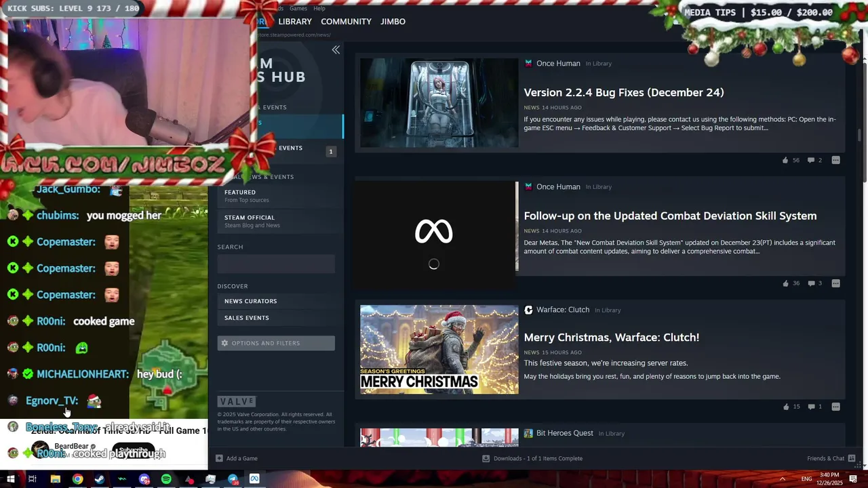
Task: Open File Explorer from the taskbar
Action: [56, 479]
